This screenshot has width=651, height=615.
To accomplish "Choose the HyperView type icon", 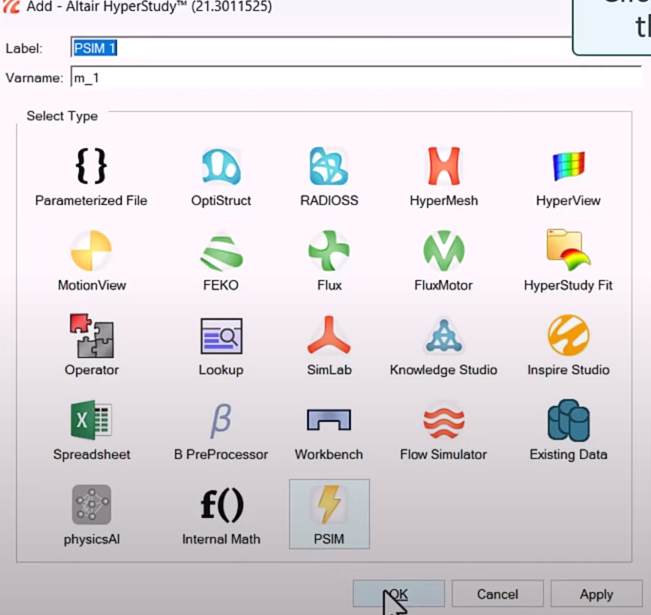I will [x=568, y=166].
